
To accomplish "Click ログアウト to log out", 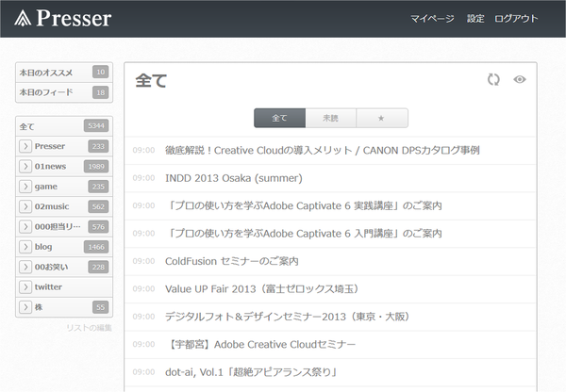I will click(516, 19).
